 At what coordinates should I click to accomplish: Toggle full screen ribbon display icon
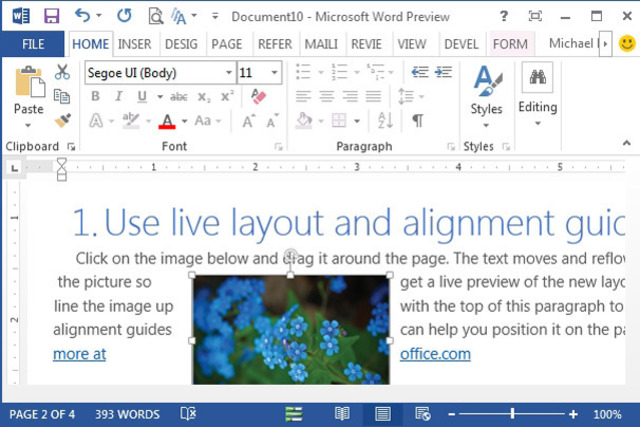535,16
